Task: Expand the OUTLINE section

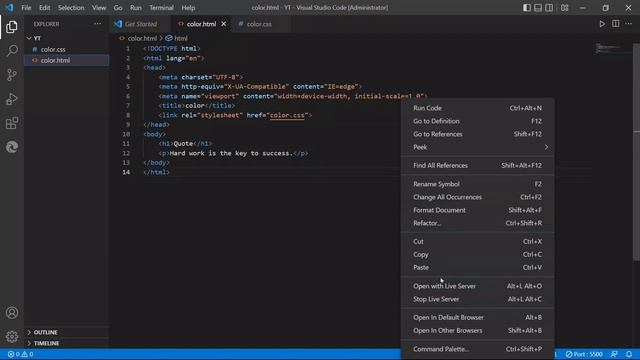Action: pyautogui.click(x=67, y=332)
